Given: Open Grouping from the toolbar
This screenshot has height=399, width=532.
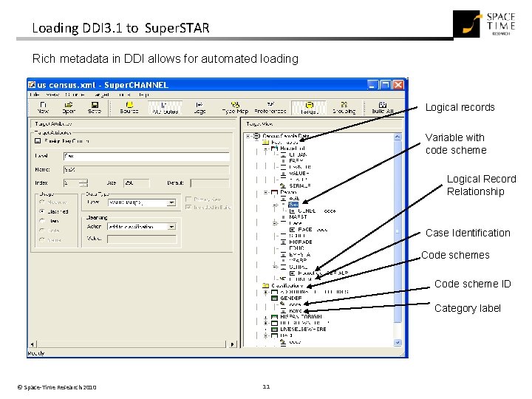Looking at the screenshot, I should (344, 107).
